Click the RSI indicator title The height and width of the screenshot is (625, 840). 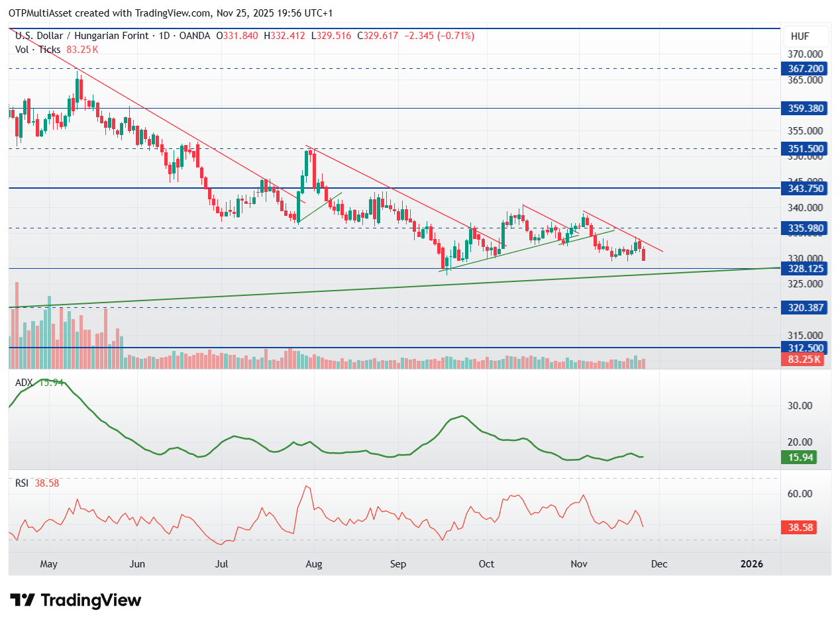[x=22, y=483]
